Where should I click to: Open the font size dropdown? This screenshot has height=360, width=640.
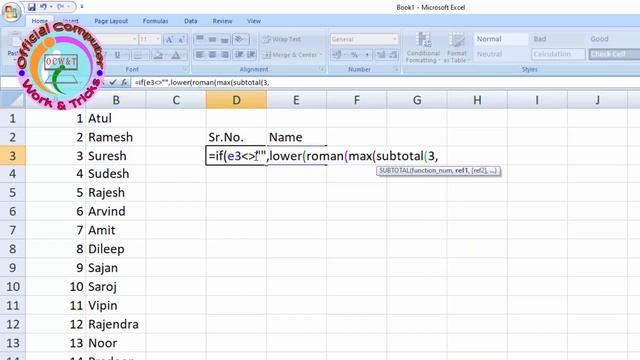(158, 39)
